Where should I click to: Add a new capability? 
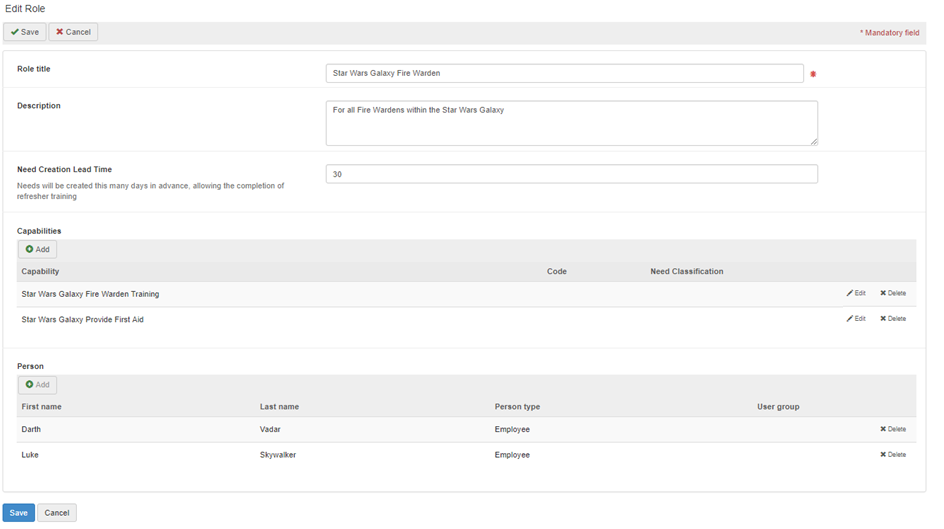click(x=37, y=249)
